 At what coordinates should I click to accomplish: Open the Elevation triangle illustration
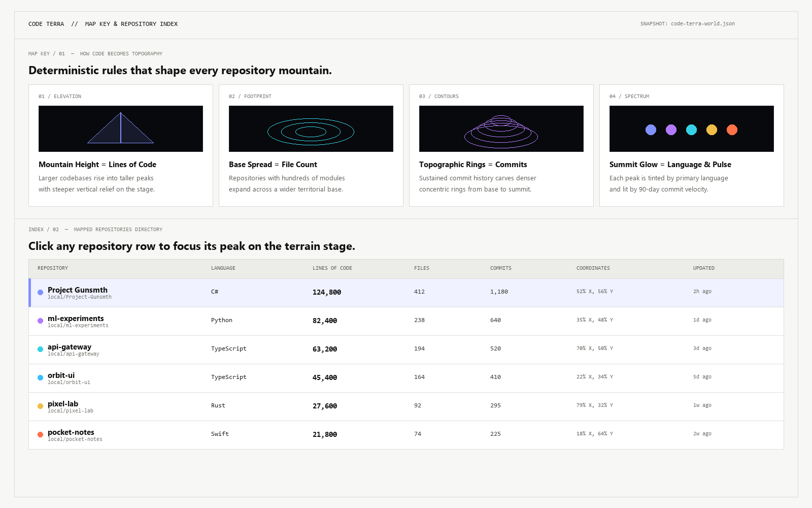[x=121, y=129]
